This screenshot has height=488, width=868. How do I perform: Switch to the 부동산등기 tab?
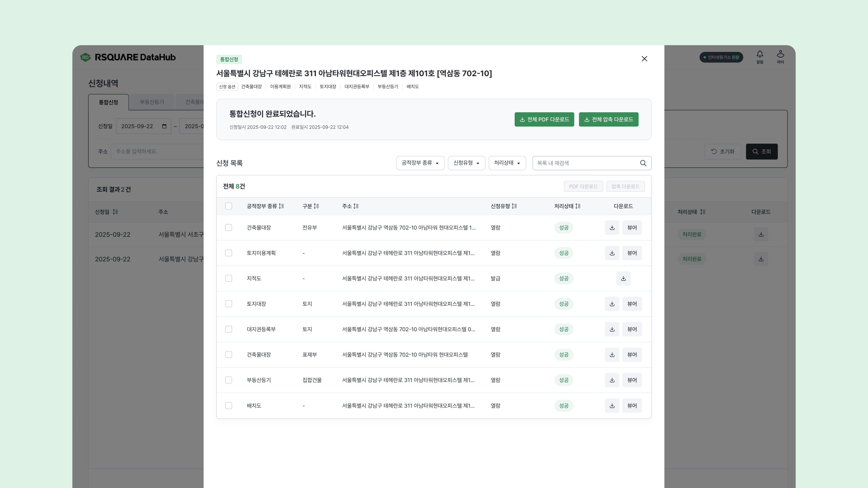point(152,102)
